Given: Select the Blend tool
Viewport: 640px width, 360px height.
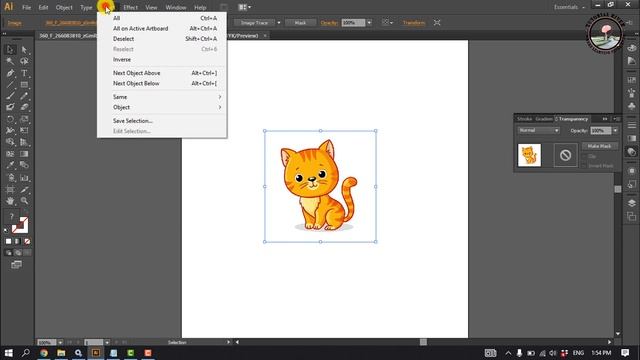Looking at the screenshot, I should click(x=24, y=165).
